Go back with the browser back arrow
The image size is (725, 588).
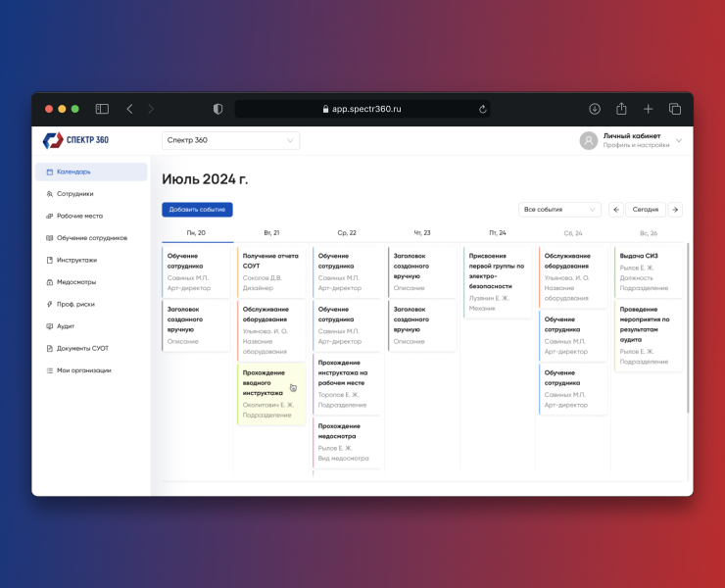pyautogui.click(x=130, y=109)
